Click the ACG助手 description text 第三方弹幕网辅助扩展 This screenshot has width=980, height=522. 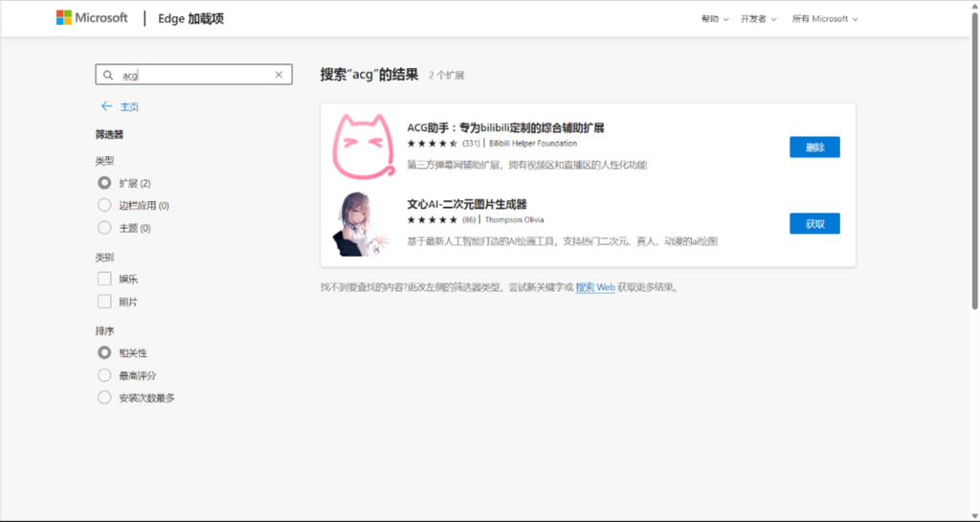coord(527,165)
